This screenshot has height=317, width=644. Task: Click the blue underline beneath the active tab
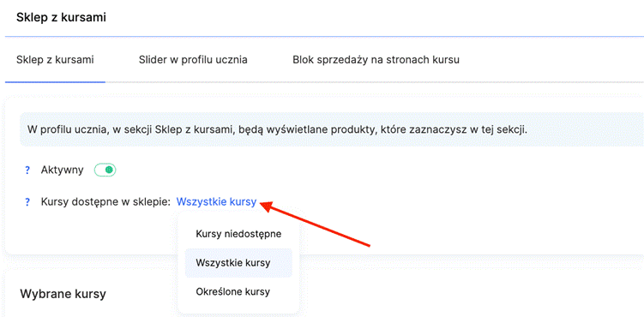55,82
